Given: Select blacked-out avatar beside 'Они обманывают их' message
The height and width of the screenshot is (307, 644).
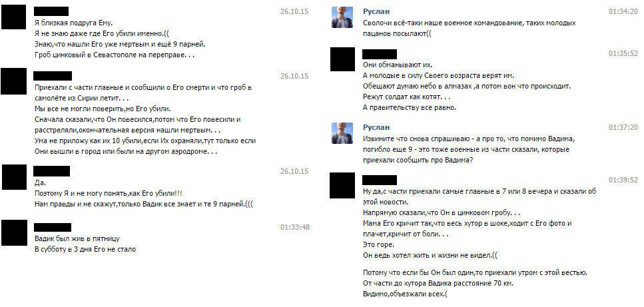Looking at the screenshot, I should 342,59.
